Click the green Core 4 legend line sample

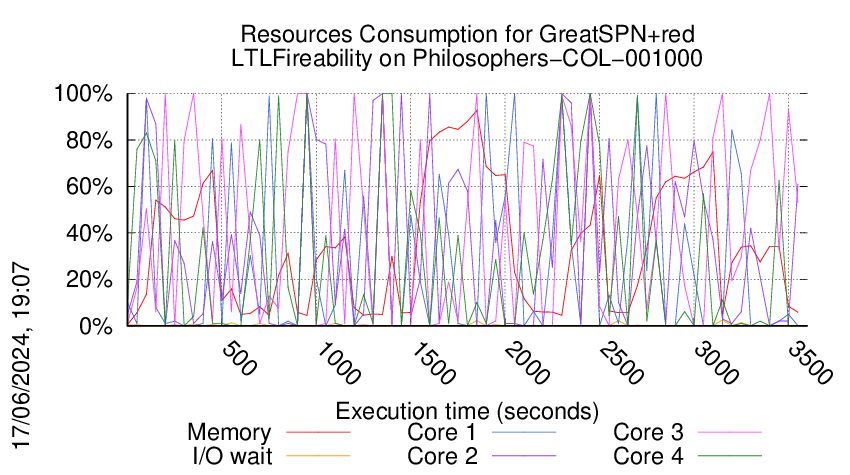[730, 456]
